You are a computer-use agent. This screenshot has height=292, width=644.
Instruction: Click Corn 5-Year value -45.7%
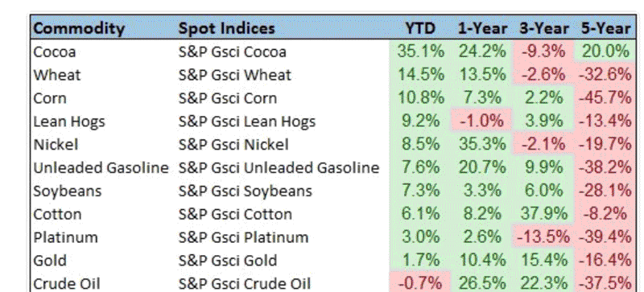(x=605, y=98)
